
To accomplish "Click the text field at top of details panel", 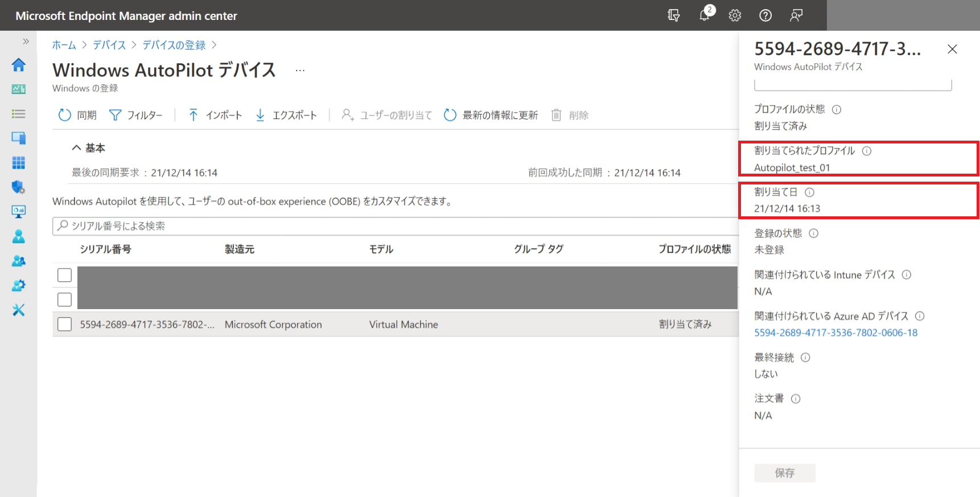I will [x=853, y=85].
